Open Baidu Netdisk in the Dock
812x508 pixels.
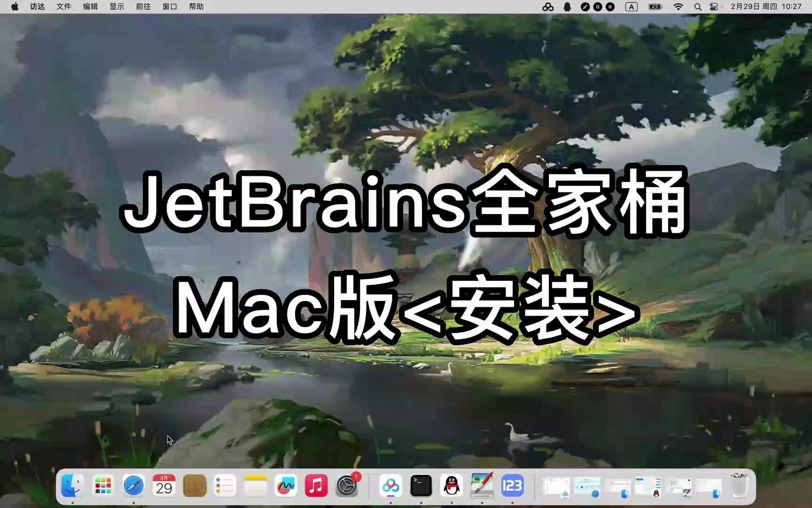point(390,485)
